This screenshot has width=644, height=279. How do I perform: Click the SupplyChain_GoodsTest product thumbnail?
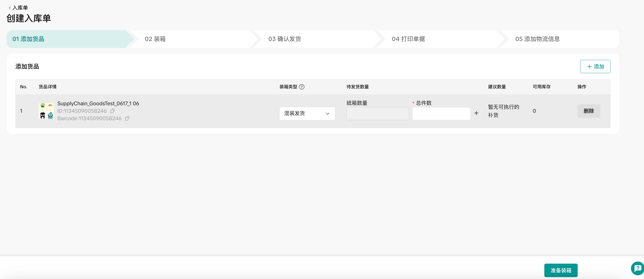click(x=47, y=111)
